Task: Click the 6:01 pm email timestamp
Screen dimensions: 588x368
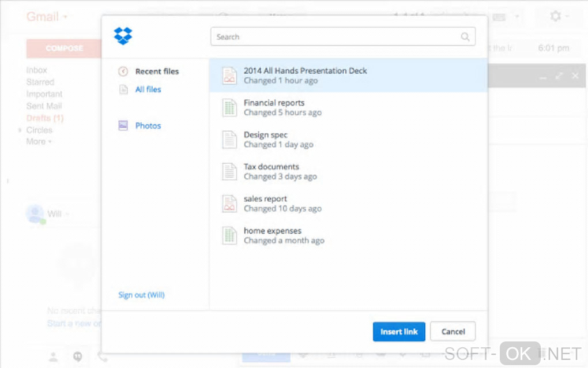Action: point(553,48)
